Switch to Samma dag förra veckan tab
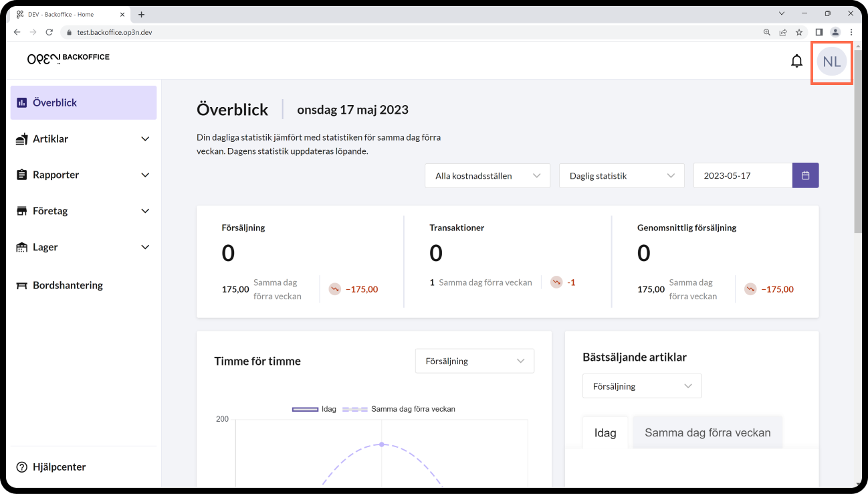Viewport: 868px width, 494px height. (707, 432)
